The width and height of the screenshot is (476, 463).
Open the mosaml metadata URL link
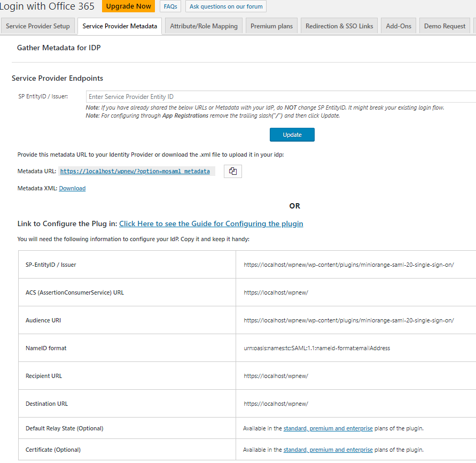tap(135, 171)
